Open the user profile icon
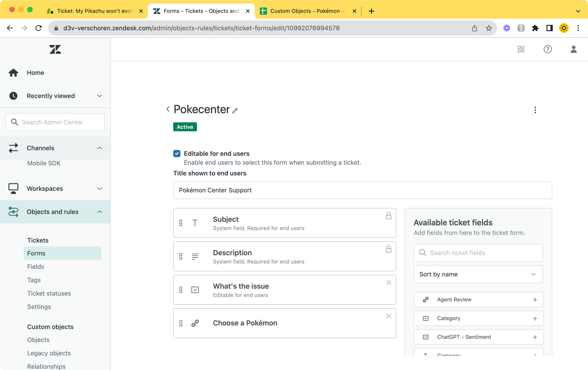Screen dimensions: 588x370 point(573,49)
